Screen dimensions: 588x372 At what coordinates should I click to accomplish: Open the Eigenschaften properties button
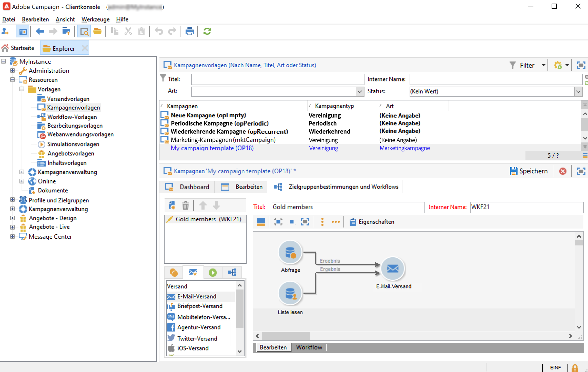372,222
